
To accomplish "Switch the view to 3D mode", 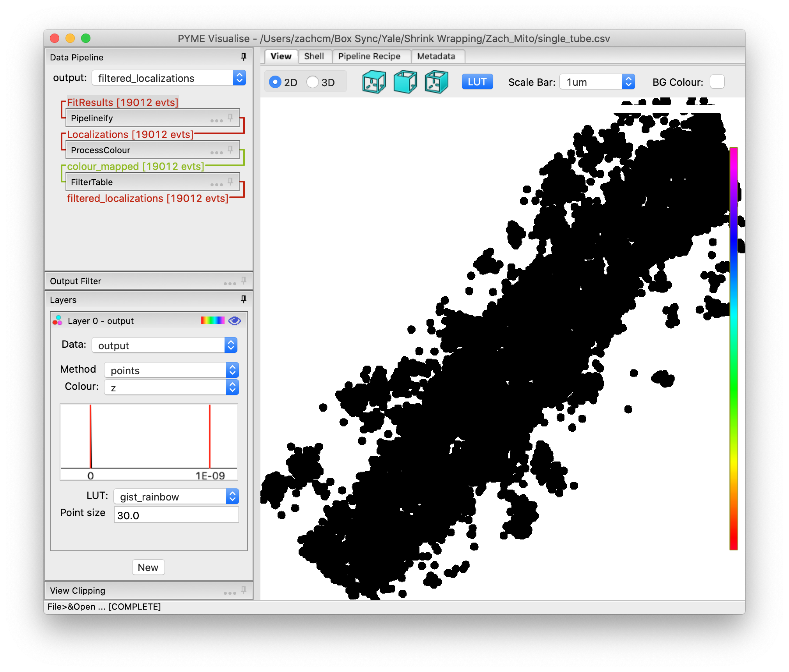I will (312, 82).
